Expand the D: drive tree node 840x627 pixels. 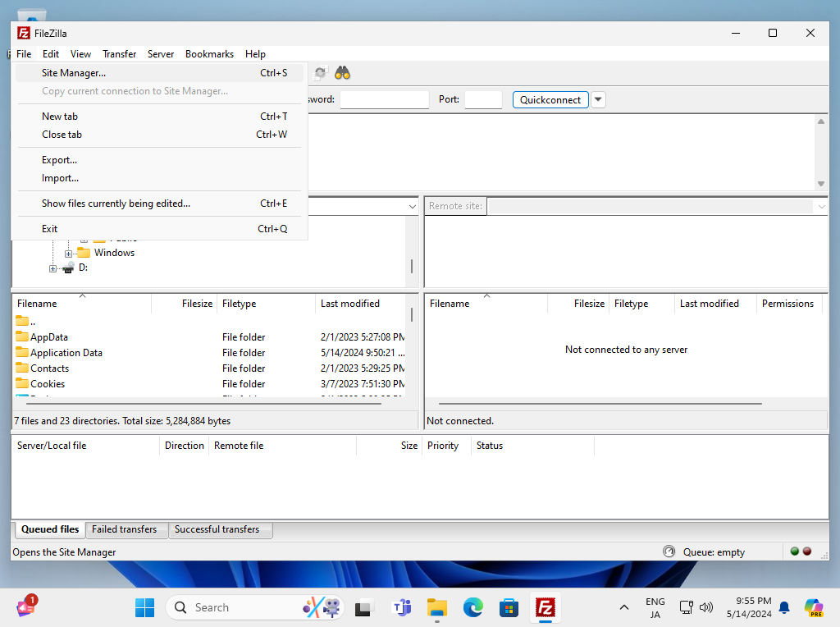(52, 268)
